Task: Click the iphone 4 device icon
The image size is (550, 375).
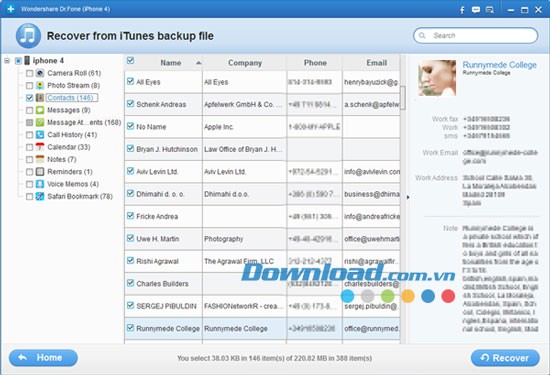Action: click(27, 61)
